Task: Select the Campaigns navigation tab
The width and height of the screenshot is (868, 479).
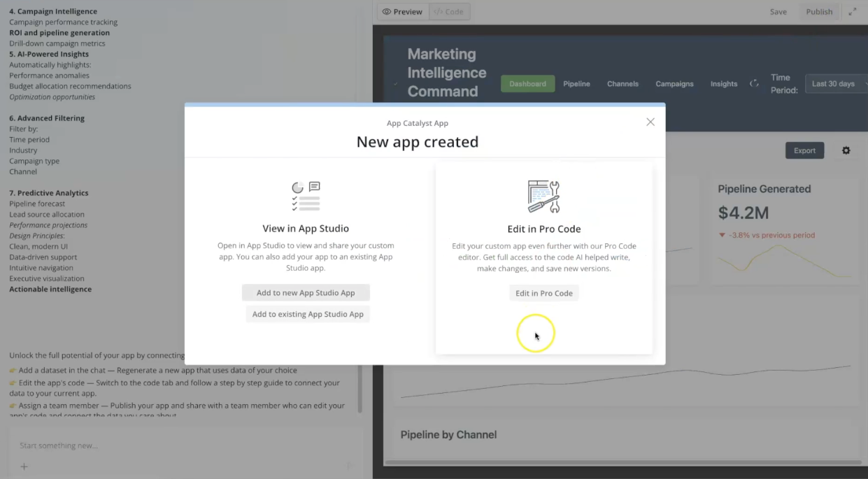Action: 674,83
